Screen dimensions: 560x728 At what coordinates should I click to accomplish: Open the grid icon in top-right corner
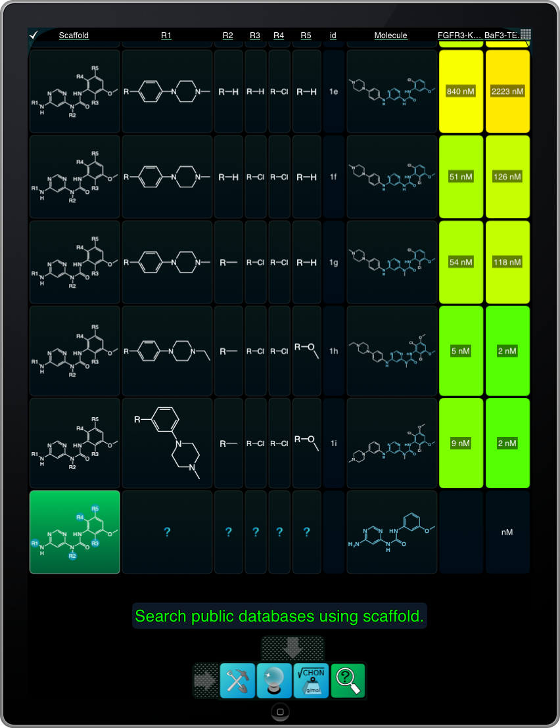tap(525, 35)
